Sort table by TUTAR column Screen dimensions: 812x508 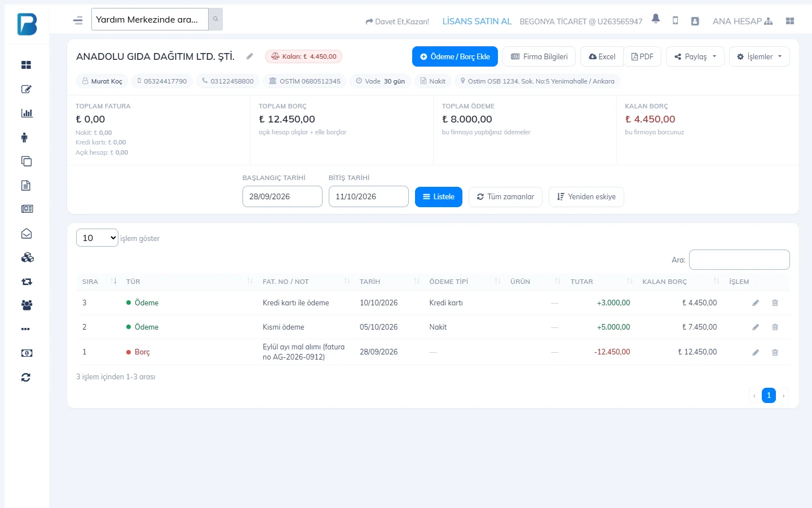pos(601,282)
